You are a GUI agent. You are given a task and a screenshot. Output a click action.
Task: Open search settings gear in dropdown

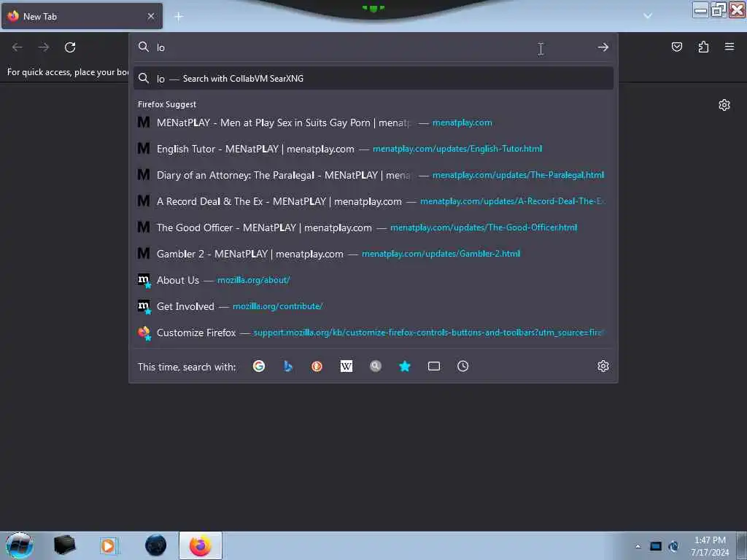pos(603,366)
